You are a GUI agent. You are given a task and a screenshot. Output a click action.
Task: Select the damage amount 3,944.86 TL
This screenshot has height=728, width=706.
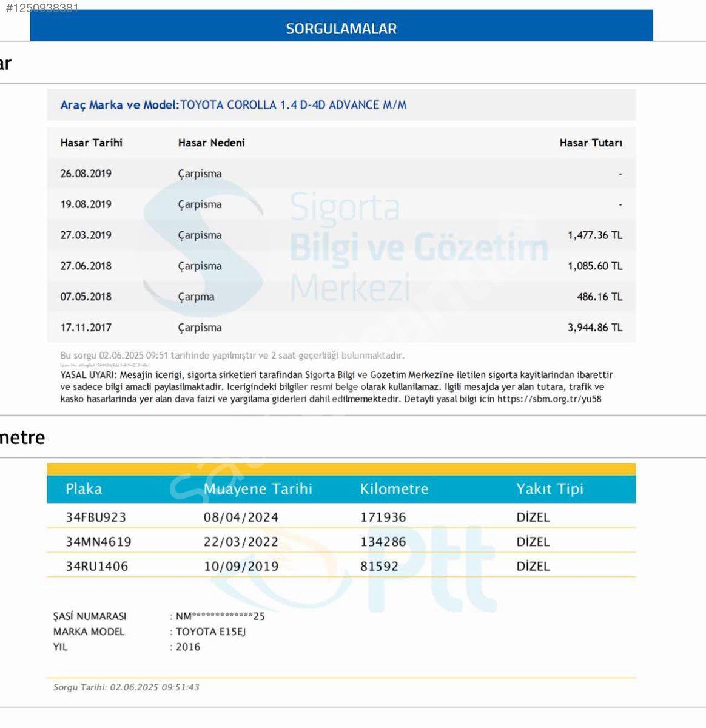pos(595,328)
